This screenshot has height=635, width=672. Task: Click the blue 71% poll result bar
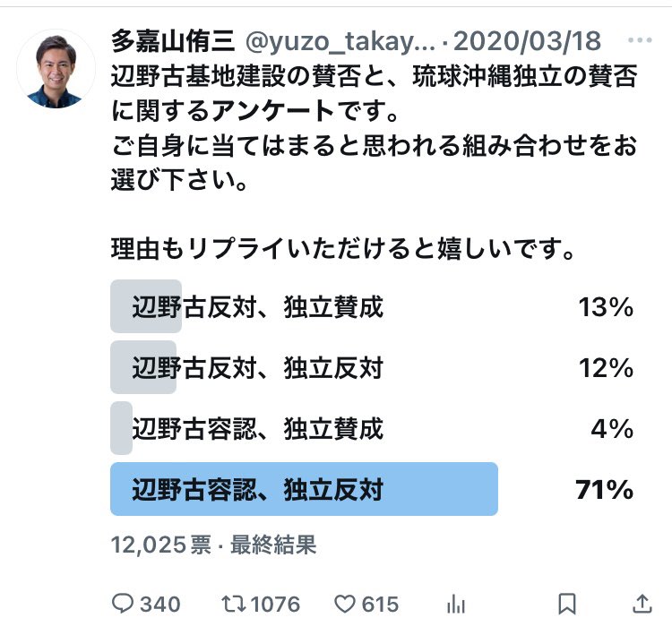pyautogui.click(x=304, y=489)
